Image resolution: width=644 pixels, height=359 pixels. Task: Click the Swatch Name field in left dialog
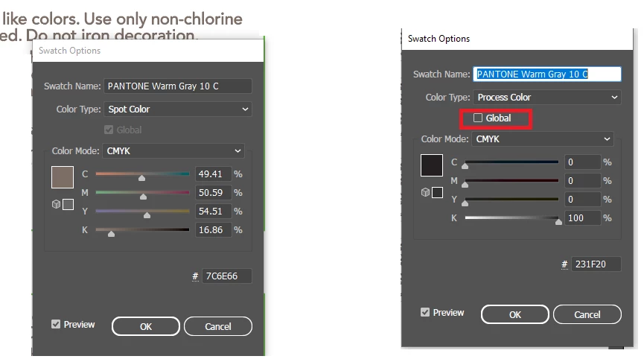coord(178,86)
